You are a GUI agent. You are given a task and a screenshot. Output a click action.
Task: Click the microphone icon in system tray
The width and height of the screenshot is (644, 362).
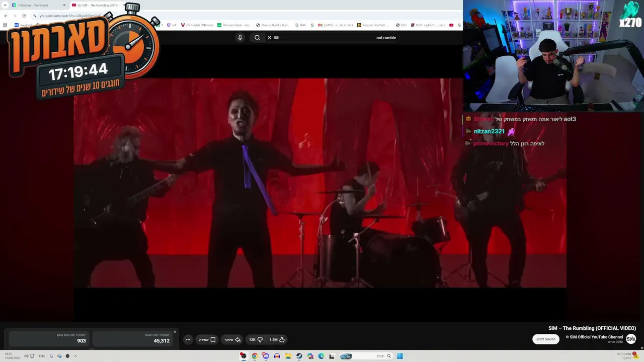(x=51, y=356)
